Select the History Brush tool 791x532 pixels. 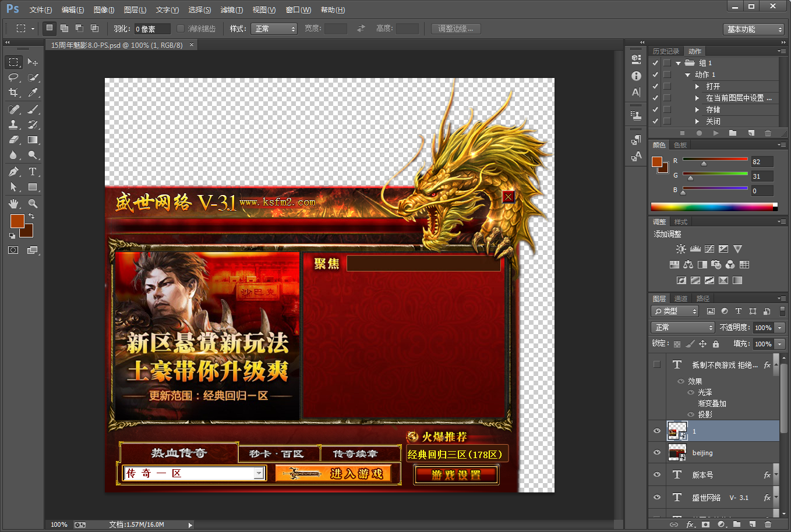(33, 125)
